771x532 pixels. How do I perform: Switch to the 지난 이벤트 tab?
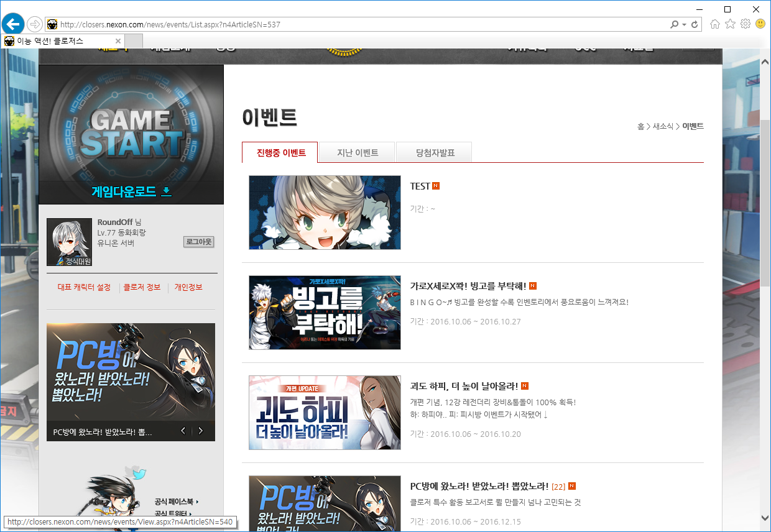click(x=358, y=152)
